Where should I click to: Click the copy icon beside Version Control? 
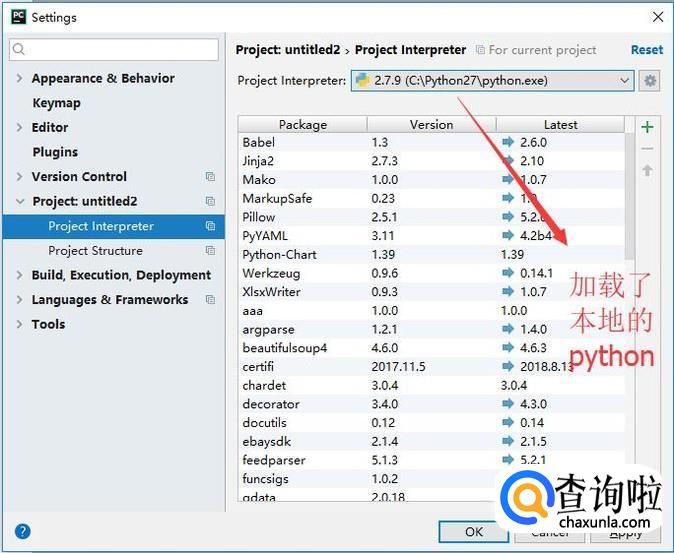210,177
